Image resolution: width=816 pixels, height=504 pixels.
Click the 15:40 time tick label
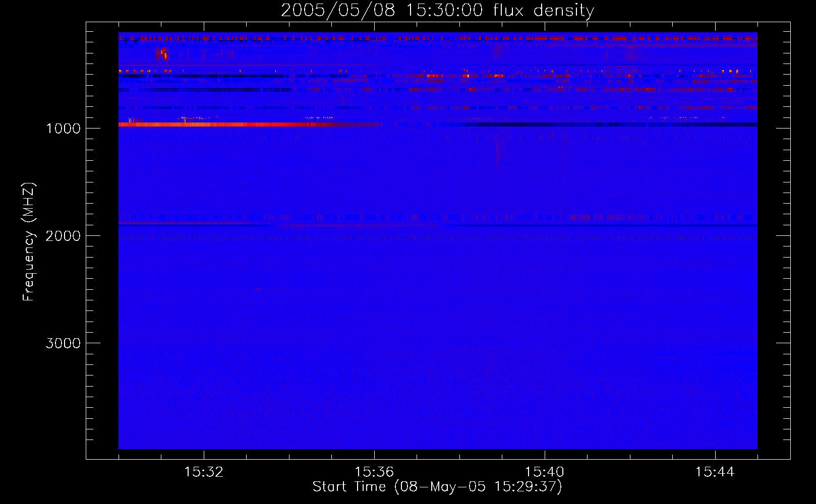pos(545,472)
